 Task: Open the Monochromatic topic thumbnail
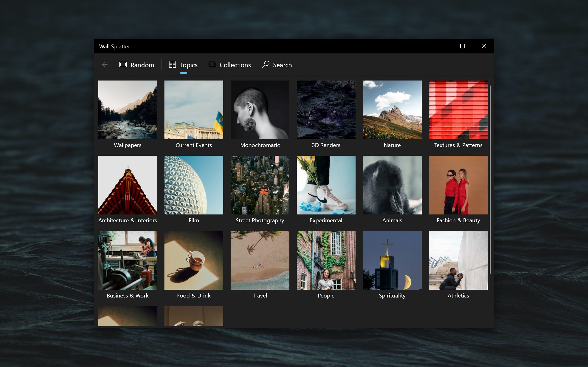point(260,110)
